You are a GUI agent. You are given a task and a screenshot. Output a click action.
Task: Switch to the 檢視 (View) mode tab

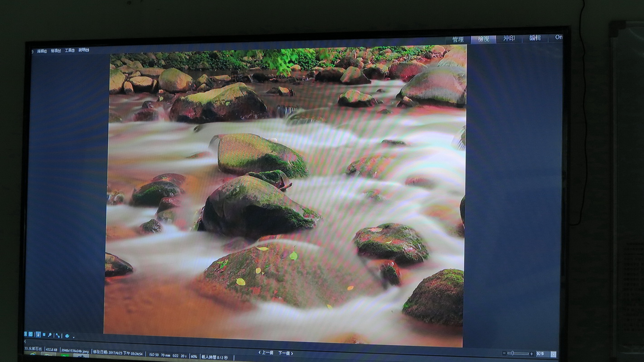click(484, 39)
